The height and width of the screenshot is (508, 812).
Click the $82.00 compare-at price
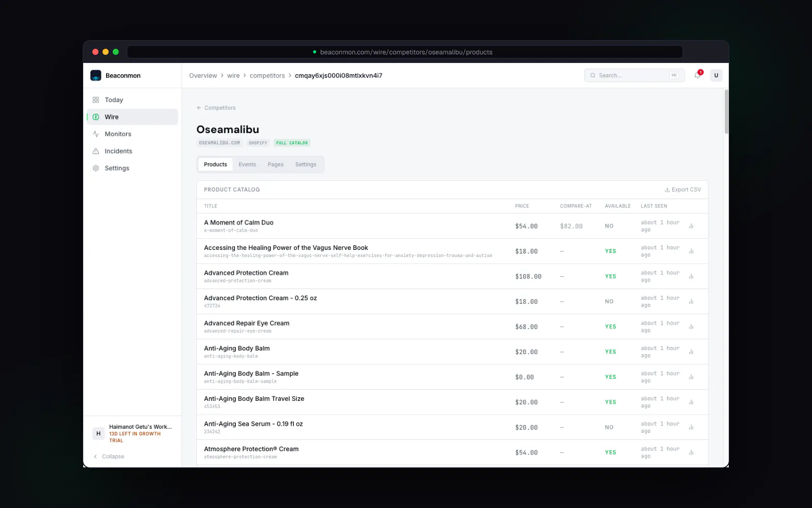pos(571,227)
